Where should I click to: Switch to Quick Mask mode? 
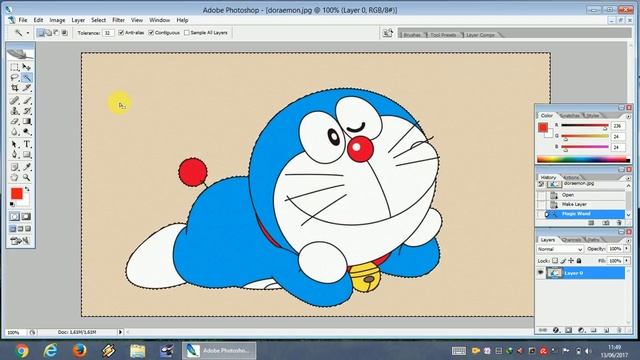[26, 216]
